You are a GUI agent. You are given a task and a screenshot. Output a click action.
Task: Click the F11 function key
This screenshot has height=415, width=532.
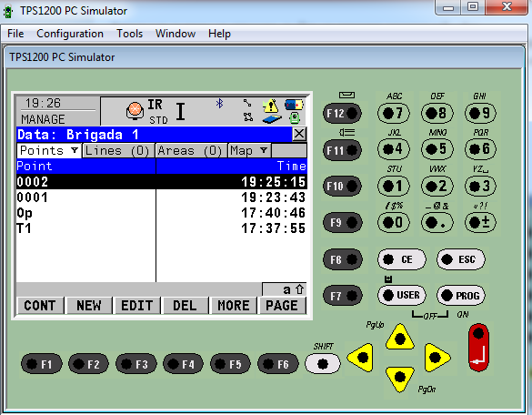pyautogui.click(x=342, y=150)
